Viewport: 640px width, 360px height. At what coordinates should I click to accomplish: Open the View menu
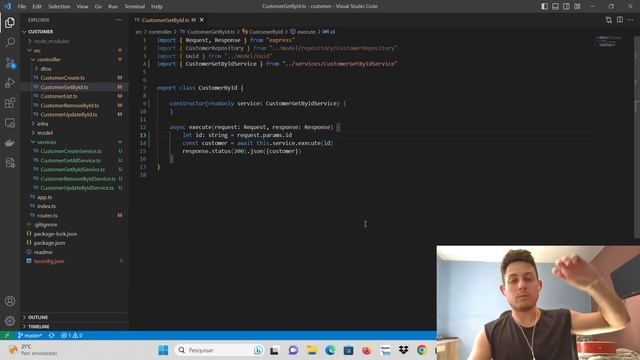[x=82, y=7]
